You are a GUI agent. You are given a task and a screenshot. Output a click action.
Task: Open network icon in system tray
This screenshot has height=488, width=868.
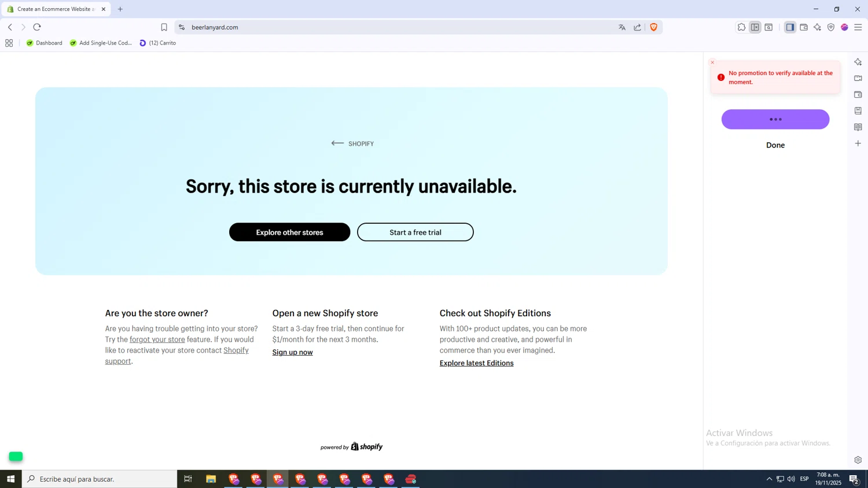780,479
